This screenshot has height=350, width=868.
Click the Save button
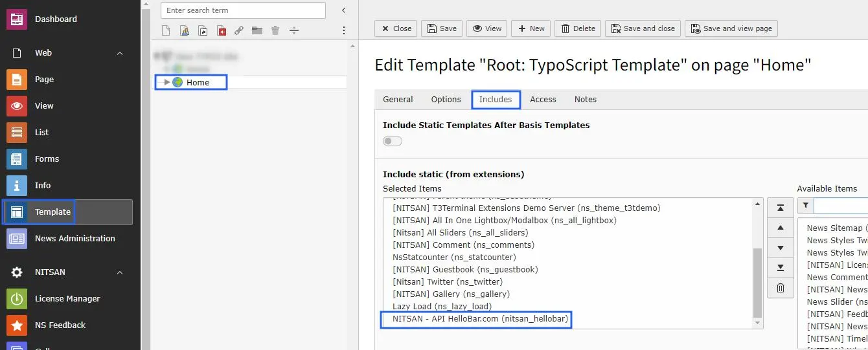[442, 28]
